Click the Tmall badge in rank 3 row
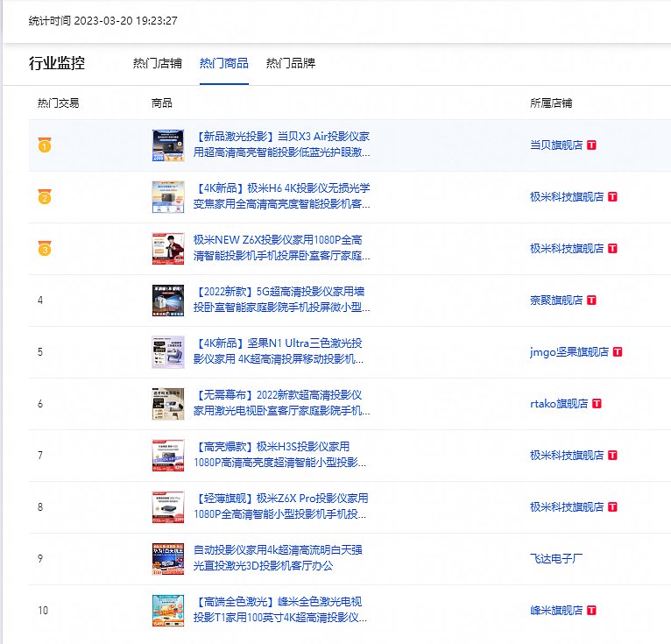 point(613,249)
